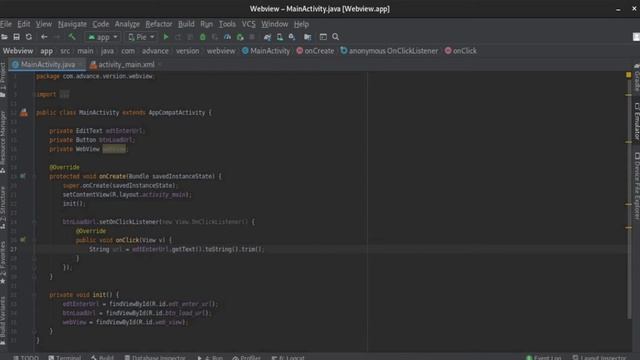This screenshot has width=640, height=360.
Task: Click the onClick breadcrumb
Action: (461, 51)
